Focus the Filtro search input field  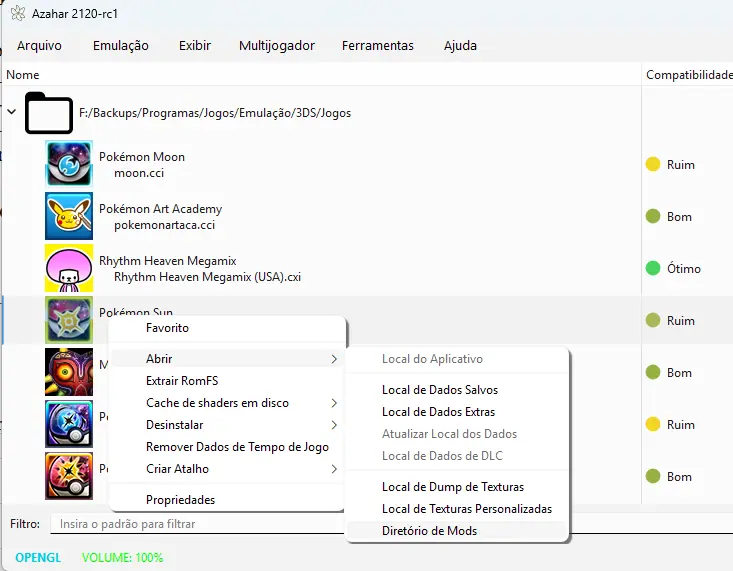tap(391, 524)
